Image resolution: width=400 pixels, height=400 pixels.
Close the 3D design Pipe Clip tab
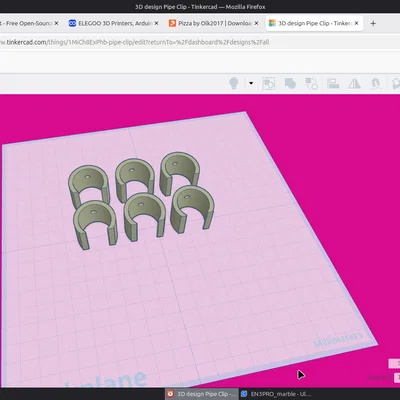tap(356, 23)
